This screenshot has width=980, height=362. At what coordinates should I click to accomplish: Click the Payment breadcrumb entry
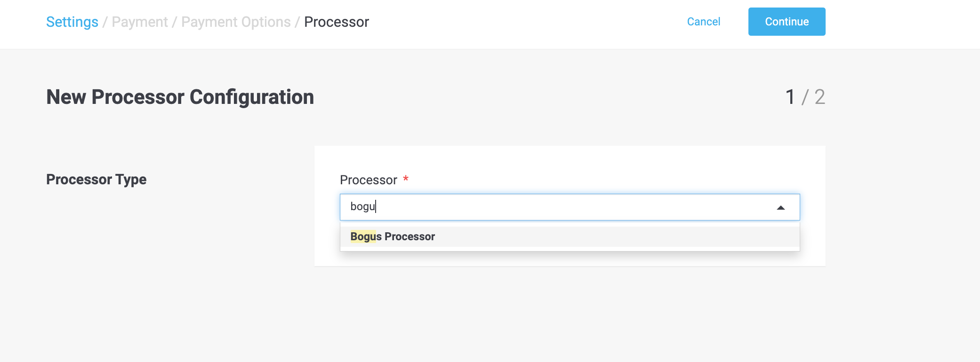(x=140, y=22)
